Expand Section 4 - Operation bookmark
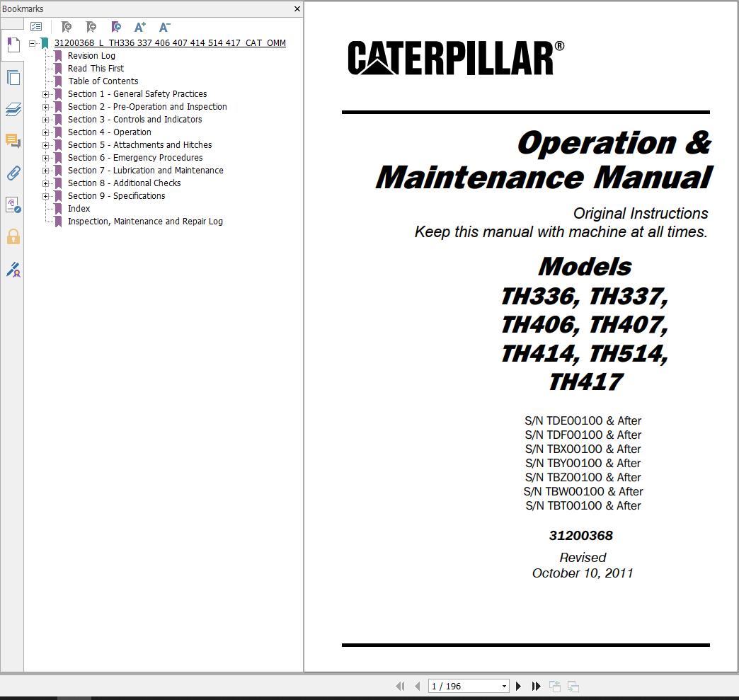This screenshot has width=739, height=700. [46, 132]
